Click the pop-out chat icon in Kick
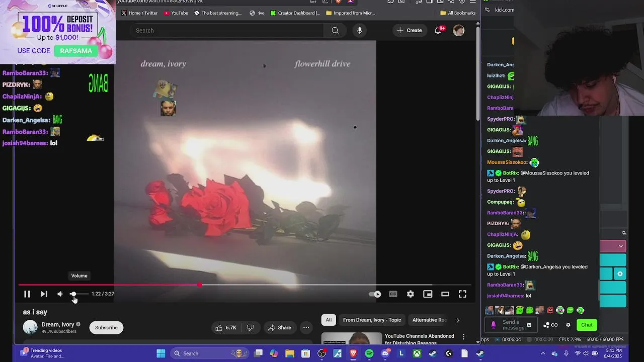Screen dimensions: 644x362 pyautogui.click(x=624, y=233)
